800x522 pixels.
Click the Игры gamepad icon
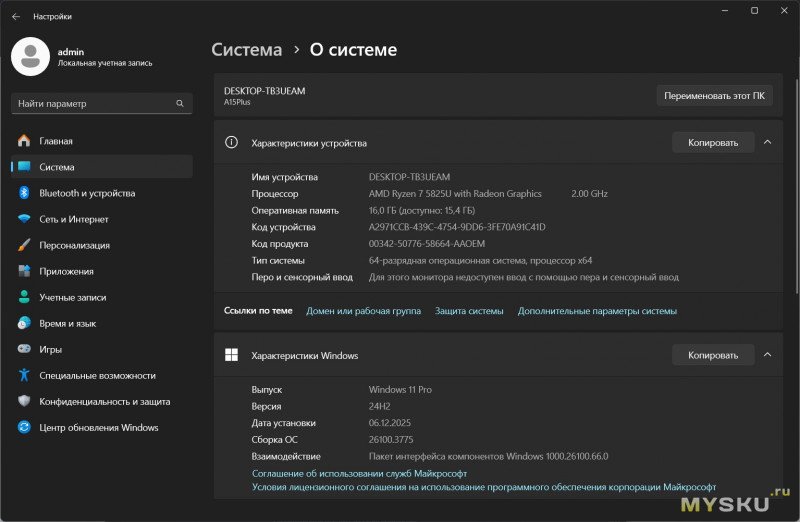pos(24,349)
